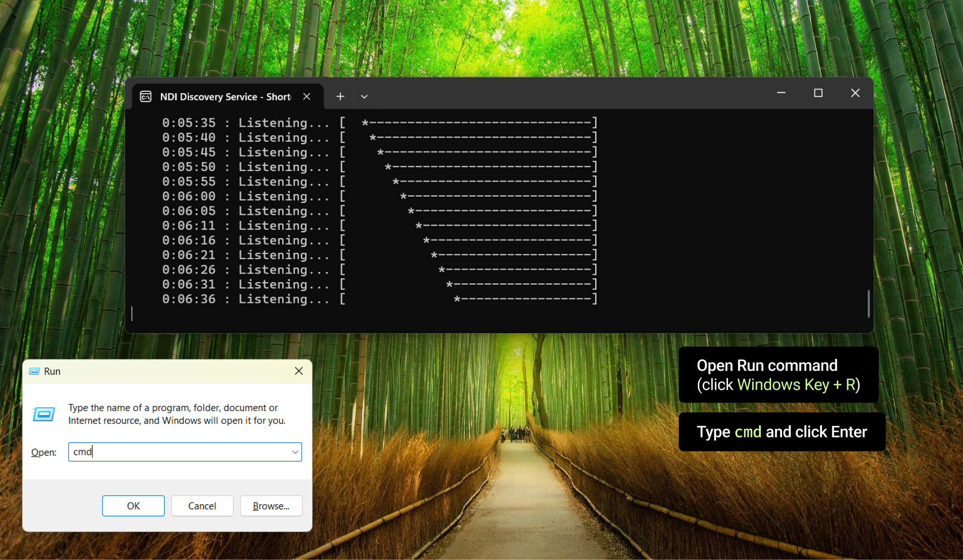Click Cancel in the Run dialog

(202, 506)
